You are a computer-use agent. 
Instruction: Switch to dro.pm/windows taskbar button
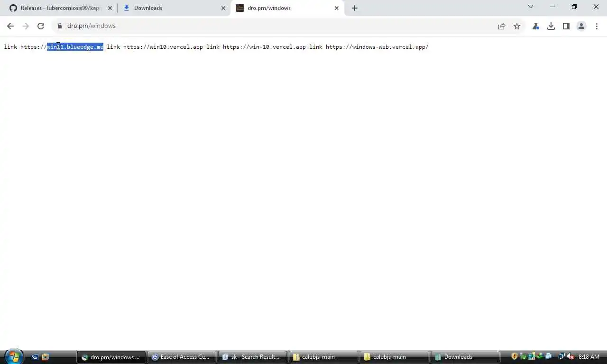111,357
